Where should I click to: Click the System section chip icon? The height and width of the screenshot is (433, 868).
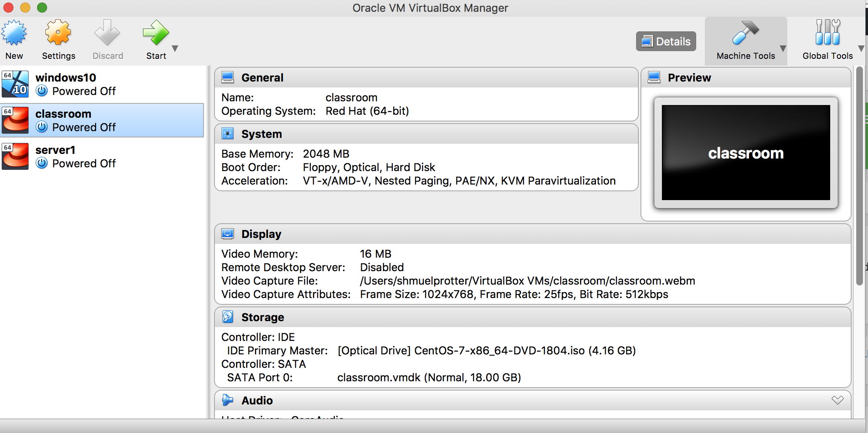(x=228, y=134)
